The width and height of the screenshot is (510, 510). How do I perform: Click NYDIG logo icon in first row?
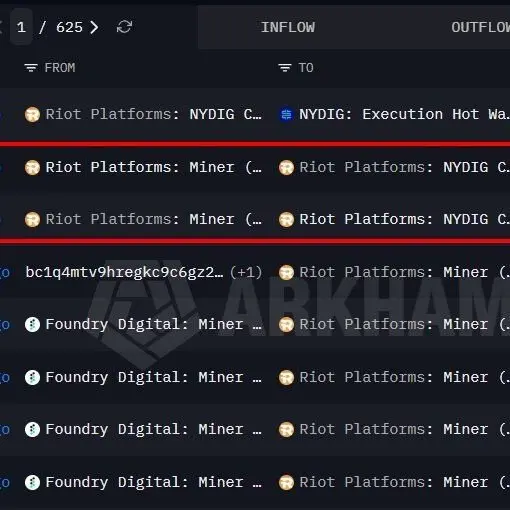point(286,115)
